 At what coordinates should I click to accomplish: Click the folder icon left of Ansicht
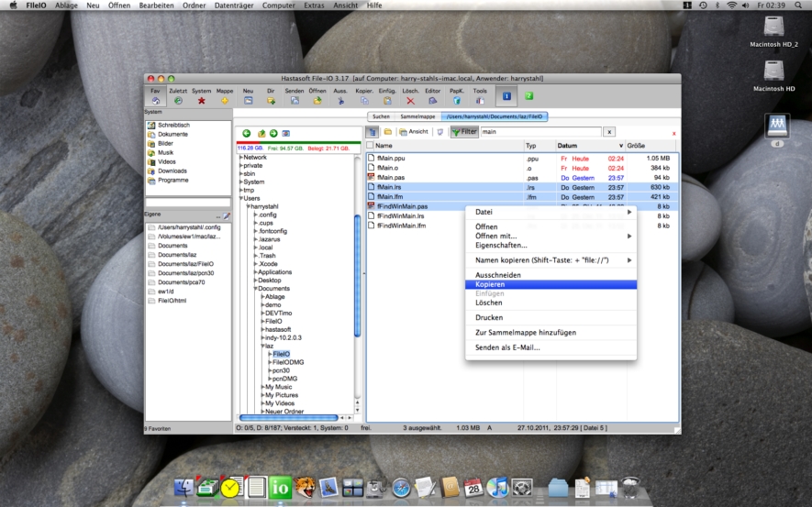click(x=387, y=132)
